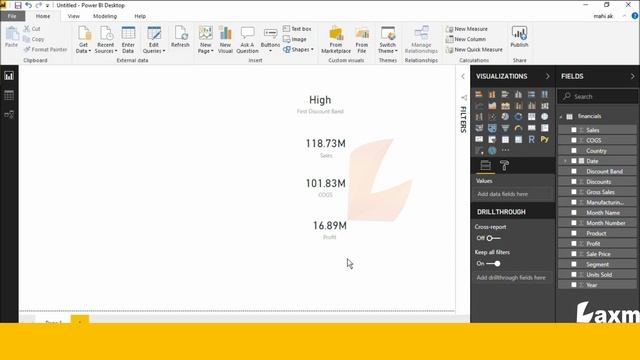Select the R script visual
This screenshot has width=640, height=360.
tap(531, 139)
